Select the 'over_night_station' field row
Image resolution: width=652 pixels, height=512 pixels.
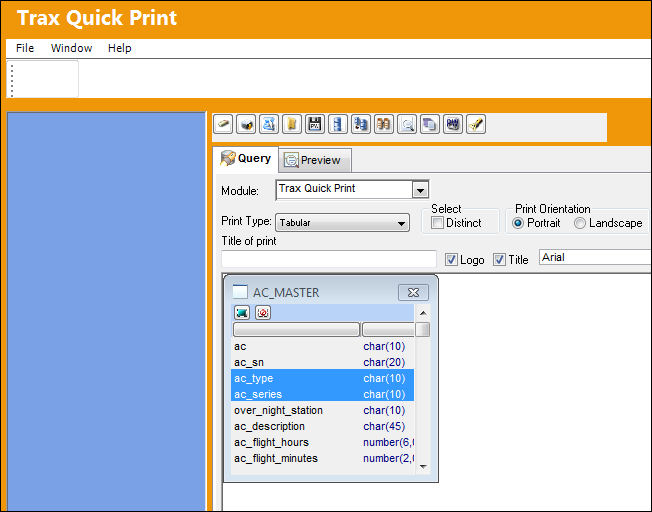pyautogui.click(x=323, y=410)
